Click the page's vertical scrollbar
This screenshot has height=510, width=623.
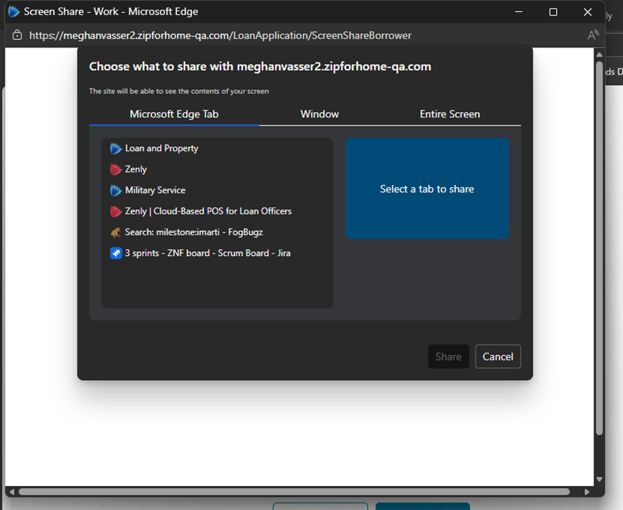(x=599, y=250)
